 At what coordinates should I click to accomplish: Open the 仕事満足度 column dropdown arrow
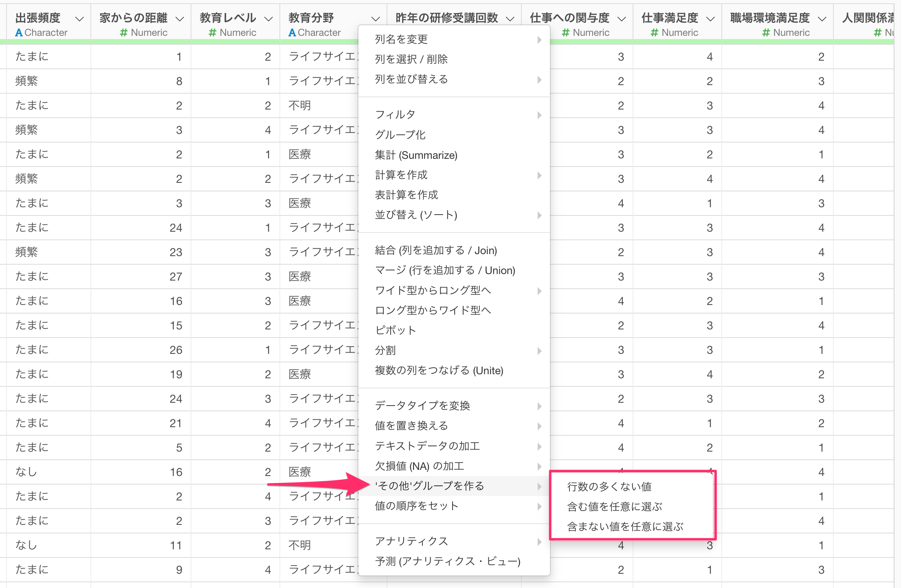[710, 19]
